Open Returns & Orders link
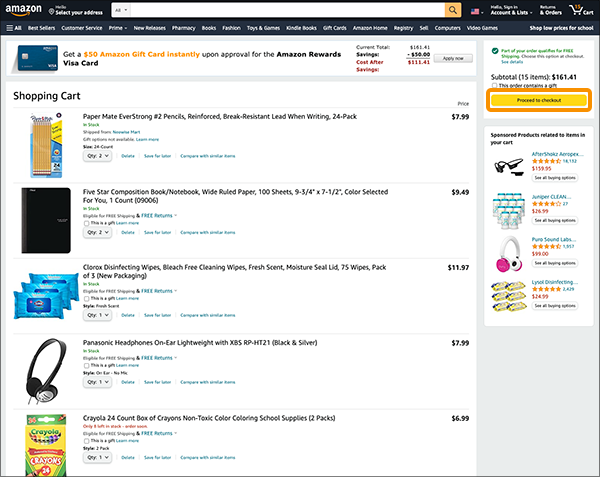 [551, 10]
